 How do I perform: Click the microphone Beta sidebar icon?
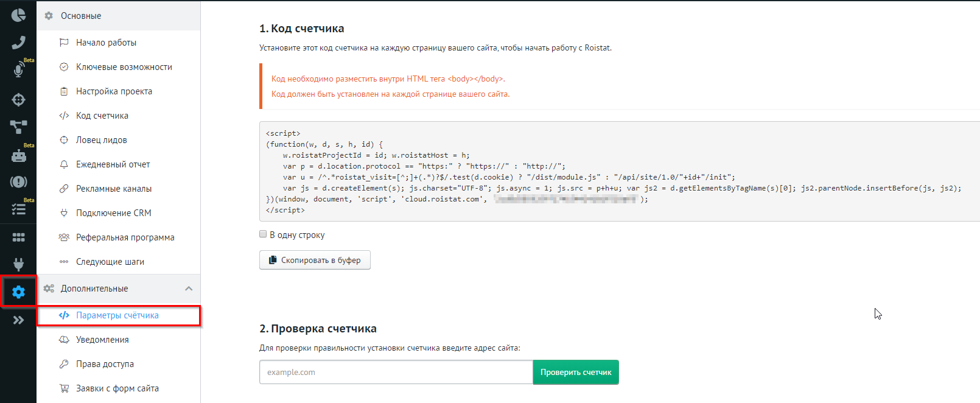[18, 70]
